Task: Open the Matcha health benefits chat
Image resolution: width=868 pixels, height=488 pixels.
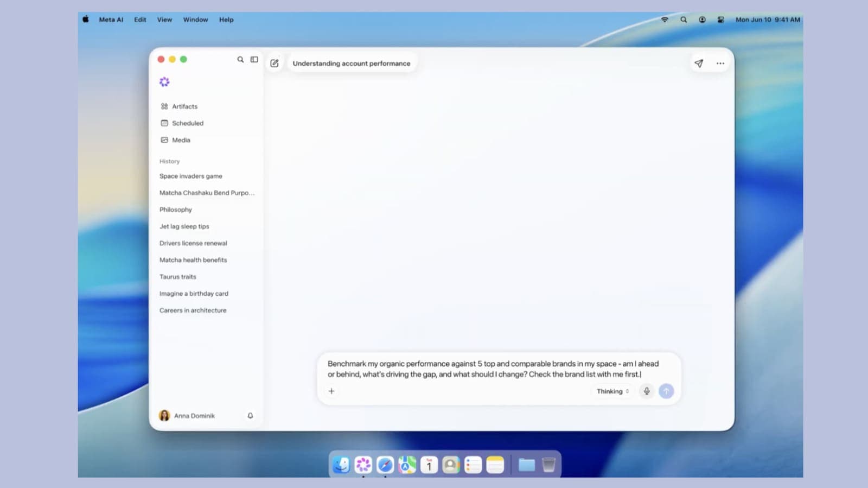Action: click(193, 260)
